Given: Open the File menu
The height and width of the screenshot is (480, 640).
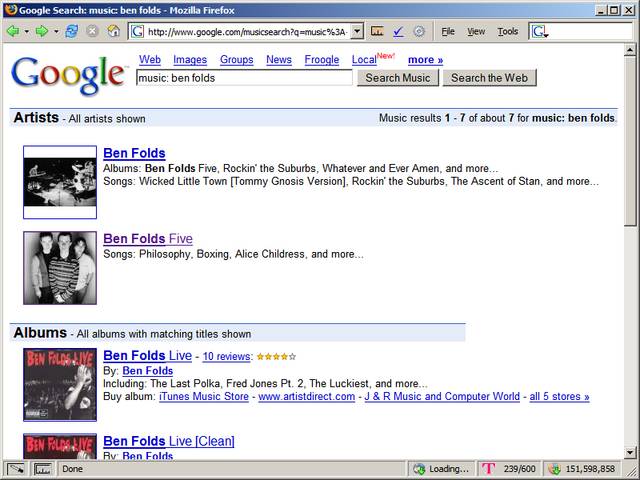Looking at the screenshot, I should 448,31.
